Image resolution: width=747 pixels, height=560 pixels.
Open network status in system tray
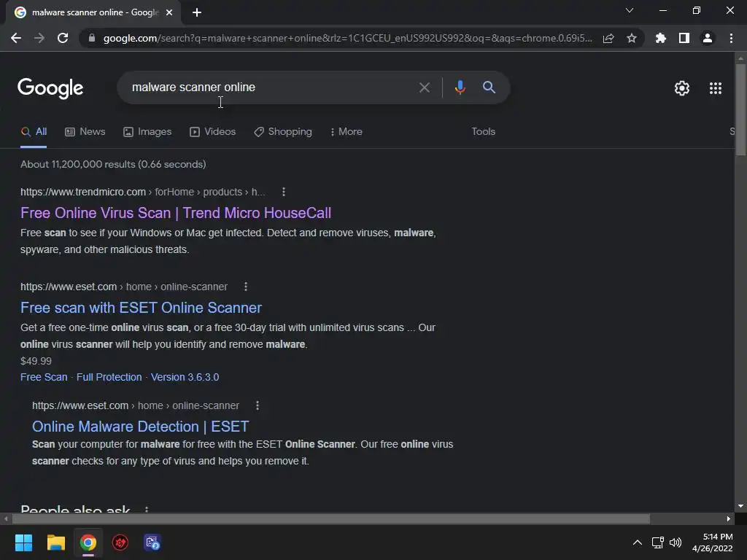[x=658, y=542]
